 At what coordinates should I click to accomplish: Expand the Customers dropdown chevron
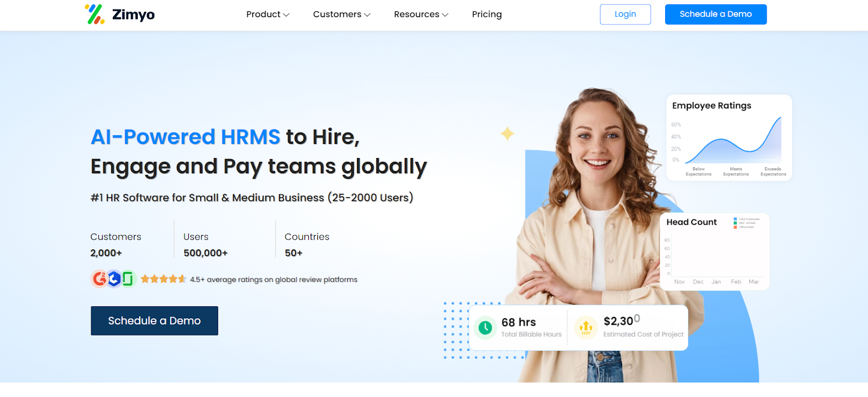367,15
